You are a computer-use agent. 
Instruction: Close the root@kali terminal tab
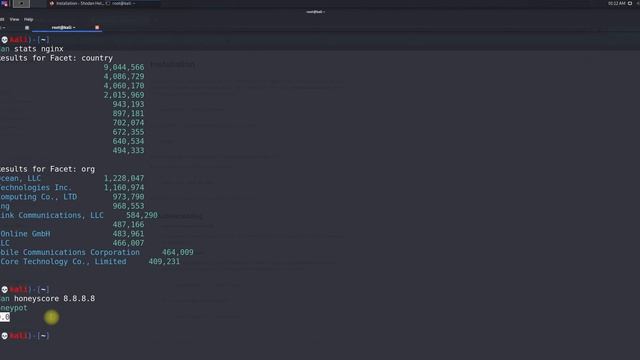[x=97, y=27]
